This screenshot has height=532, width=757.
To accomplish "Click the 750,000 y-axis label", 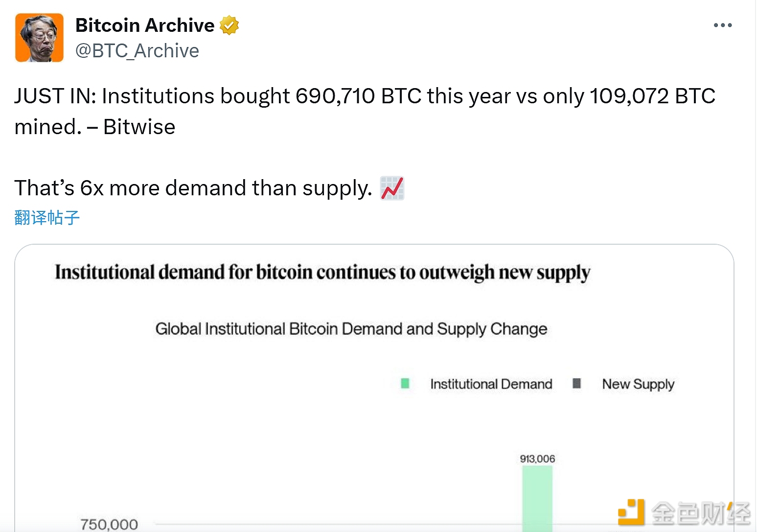I will click(109, 524).
